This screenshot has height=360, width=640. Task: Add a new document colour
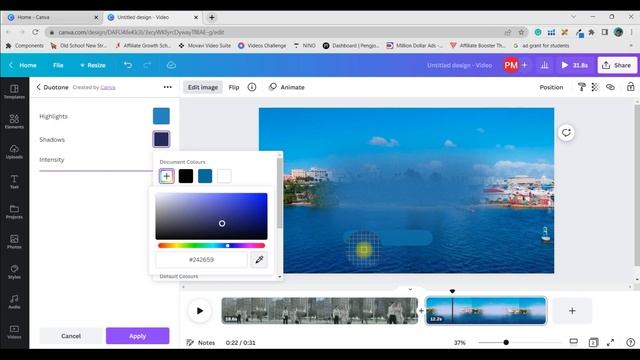coord(167,176)
